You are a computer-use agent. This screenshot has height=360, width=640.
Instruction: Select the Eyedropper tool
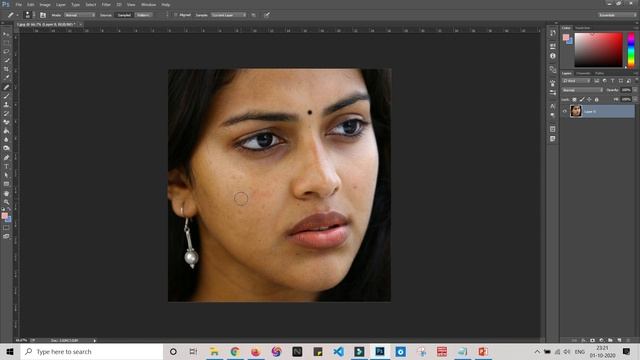coord(6,78)
